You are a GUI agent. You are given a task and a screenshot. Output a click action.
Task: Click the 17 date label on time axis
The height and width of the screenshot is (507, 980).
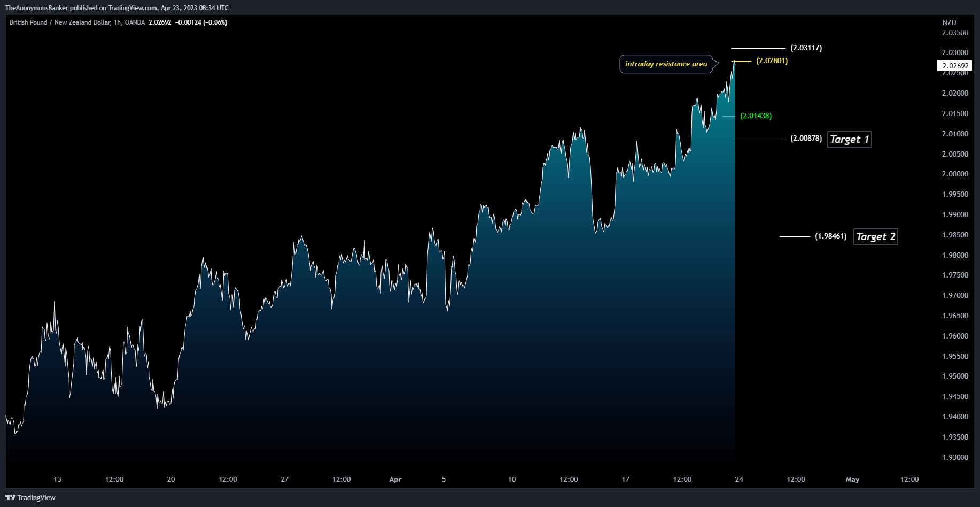(x=626, y=479)
